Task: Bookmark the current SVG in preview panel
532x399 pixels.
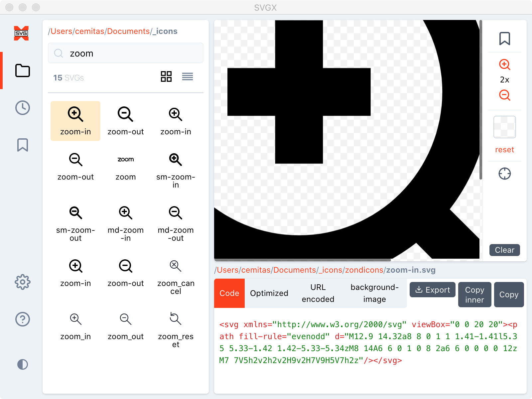Action: tap(505, 39)
